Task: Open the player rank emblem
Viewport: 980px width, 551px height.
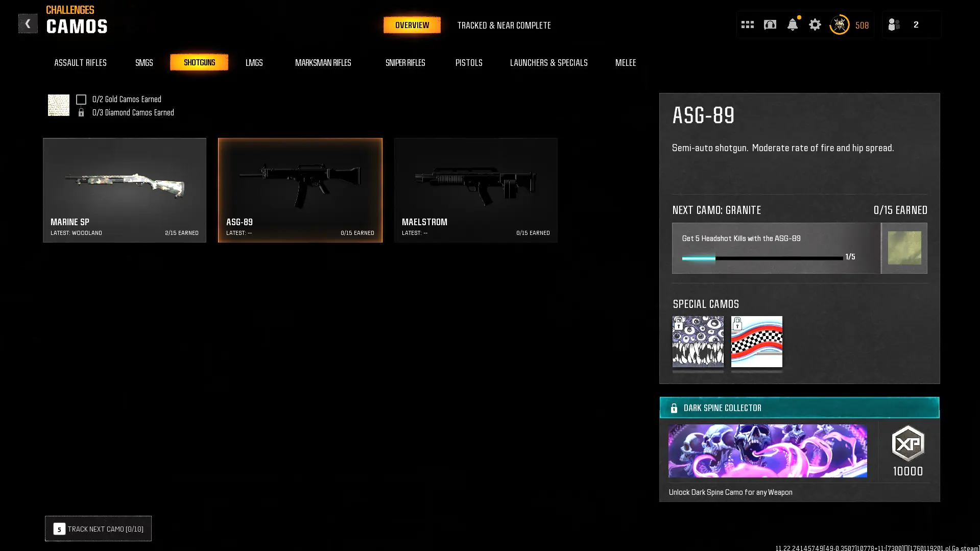Action: (839, 25)
